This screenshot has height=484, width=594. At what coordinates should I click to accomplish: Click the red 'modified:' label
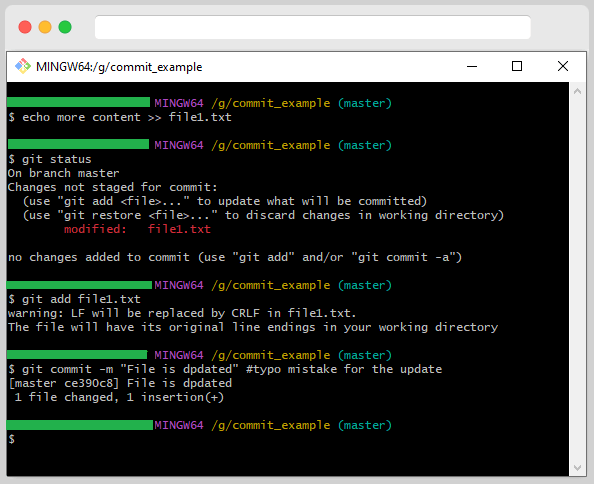pyautogui.click(x=95, y=229)
